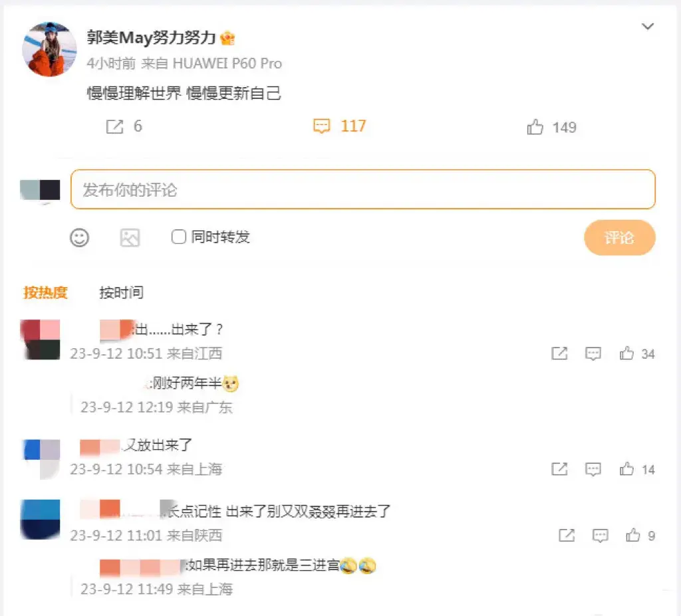Expand the post options chevron menu

click(647, 27)
